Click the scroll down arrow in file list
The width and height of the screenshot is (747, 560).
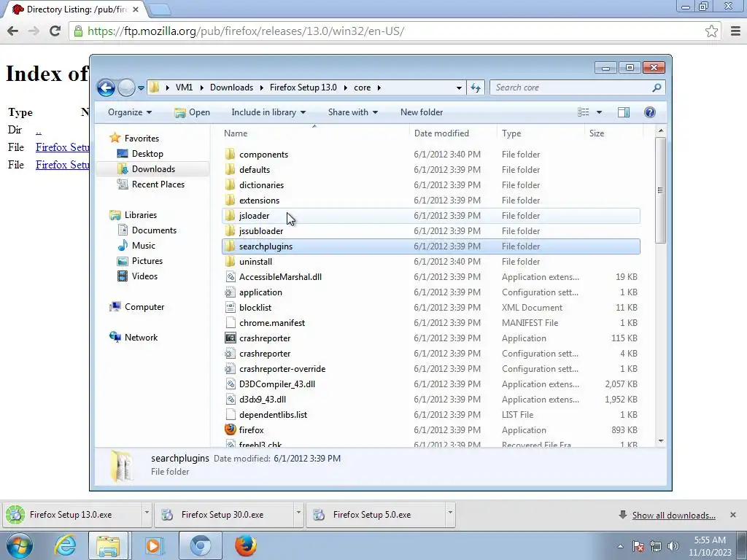(x=661, y=441)
